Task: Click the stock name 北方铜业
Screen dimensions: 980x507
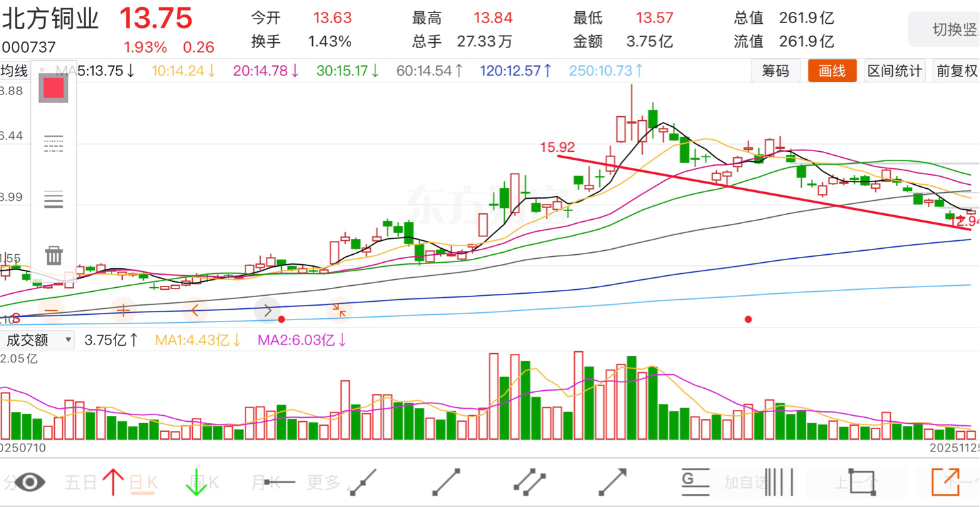Action: coord(49,18)
